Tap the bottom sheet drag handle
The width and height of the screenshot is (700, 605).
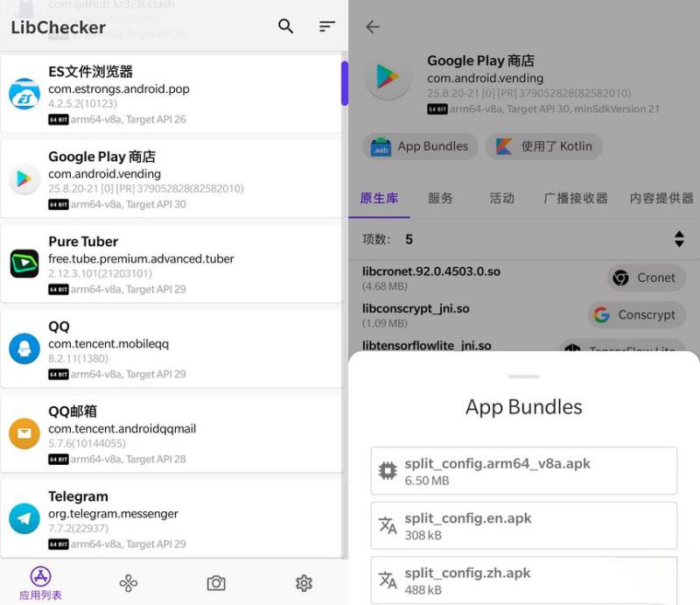point(523,376)
